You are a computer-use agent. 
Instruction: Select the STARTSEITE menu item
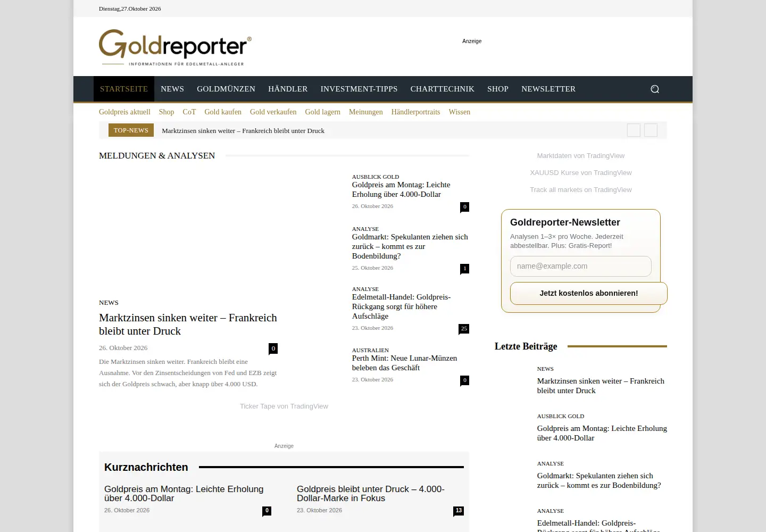pos(124,89)
